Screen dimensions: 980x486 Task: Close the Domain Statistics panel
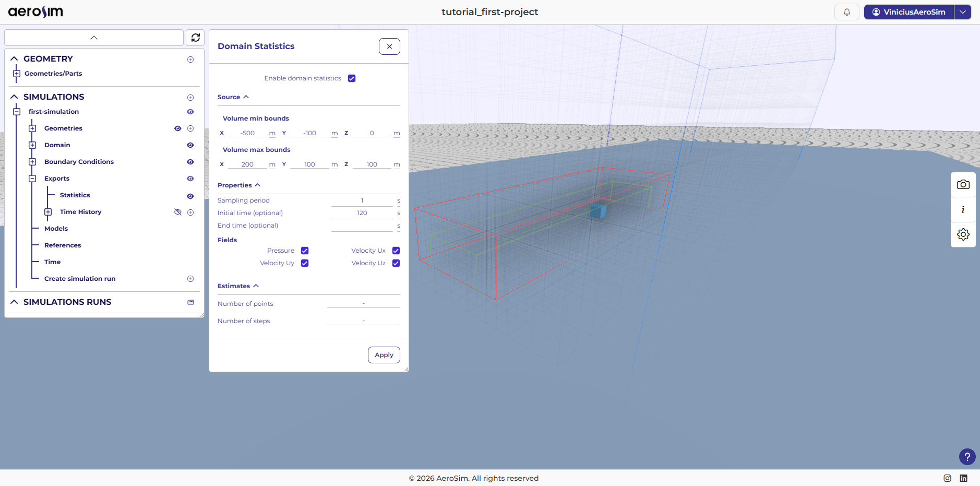(x=389, y=46)
